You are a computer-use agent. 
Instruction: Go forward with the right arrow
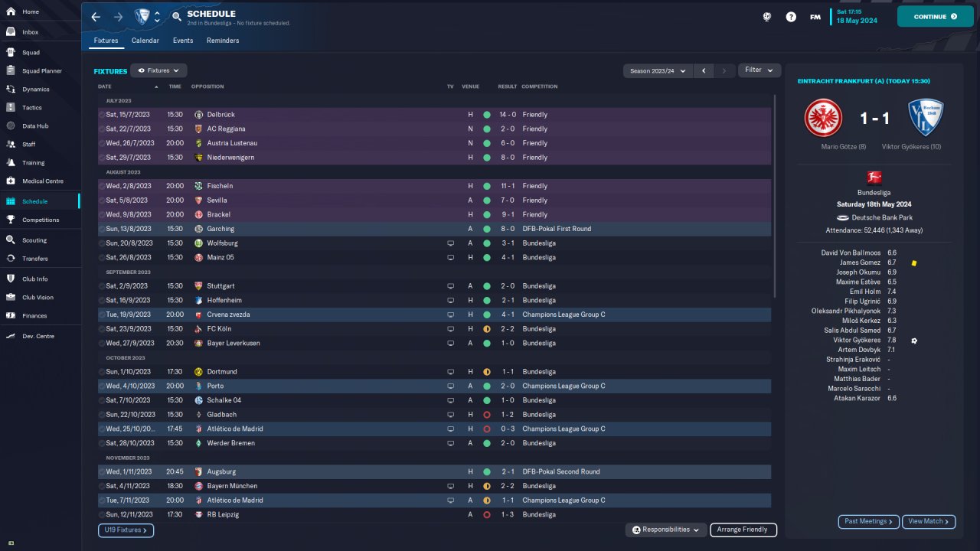click(118, 16)
